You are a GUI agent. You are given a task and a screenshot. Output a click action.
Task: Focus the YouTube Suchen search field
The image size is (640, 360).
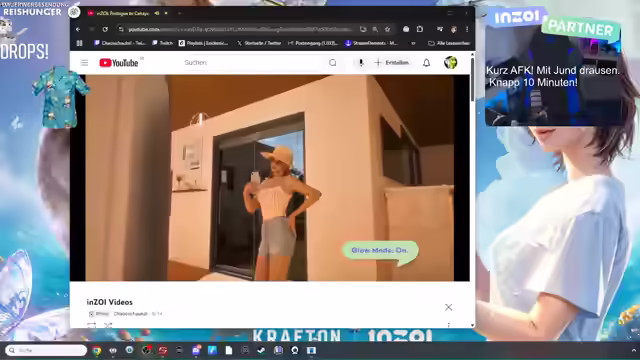point(253,63)
